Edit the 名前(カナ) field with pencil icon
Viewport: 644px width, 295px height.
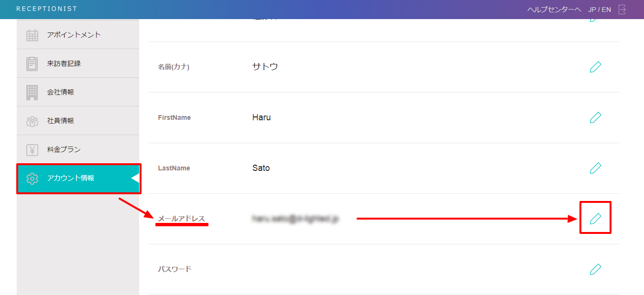(x=595, y=67)
